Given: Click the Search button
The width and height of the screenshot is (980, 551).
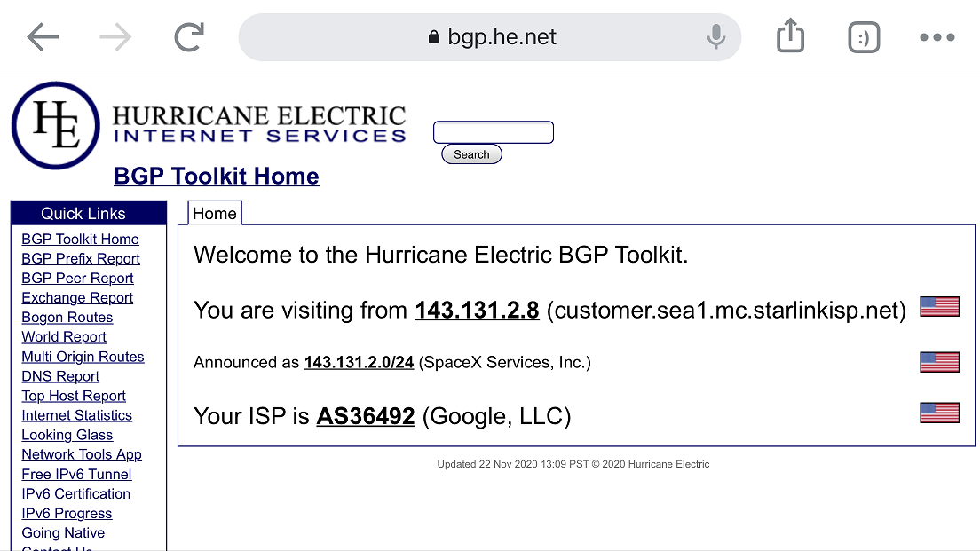Looking at the screenshot, I should pyautogui.click(x=471, y=154).
